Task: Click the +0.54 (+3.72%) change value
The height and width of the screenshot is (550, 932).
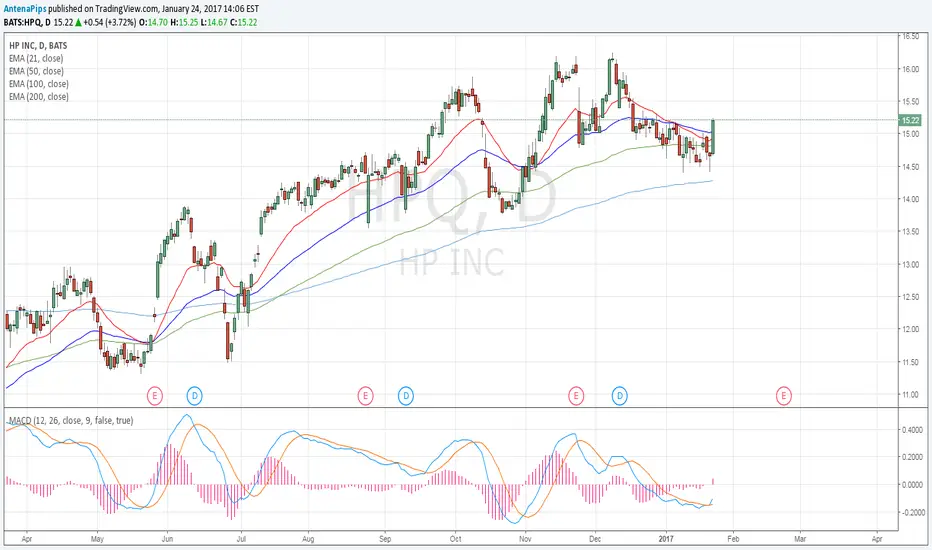Action: pos(109,23)
